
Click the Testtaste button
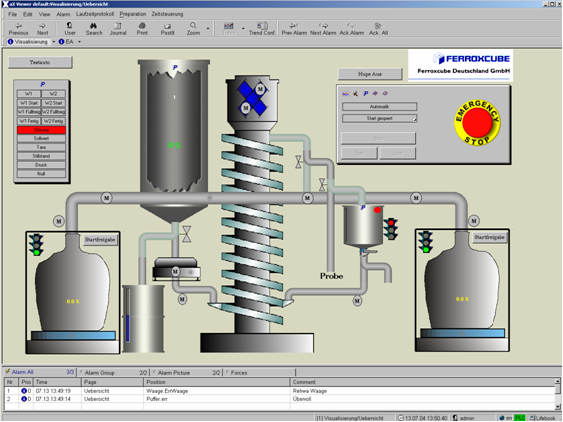(x=40, y=62)
